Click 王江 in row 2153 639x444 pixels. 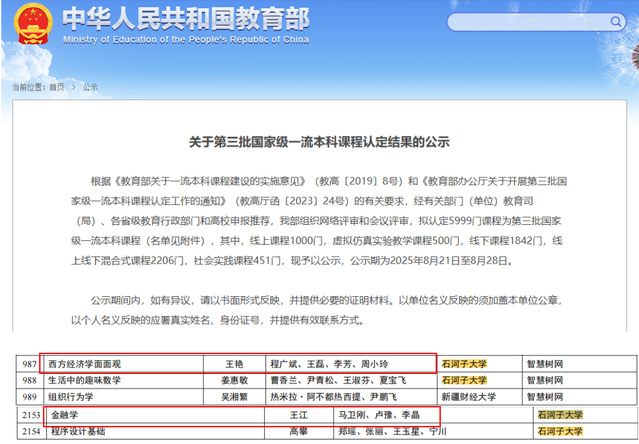coord(296,414)
